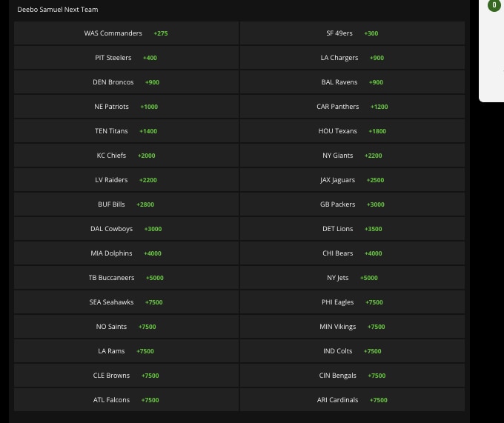Click BAL Ravens +900 selection
The height and width of the screenshot is (423, 504).
[352, 82]
